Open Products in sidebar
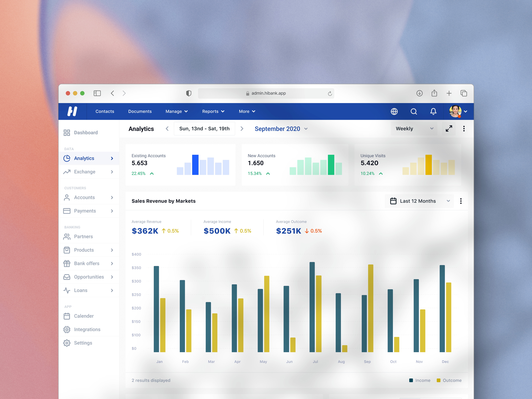 [x=89, y=250]
